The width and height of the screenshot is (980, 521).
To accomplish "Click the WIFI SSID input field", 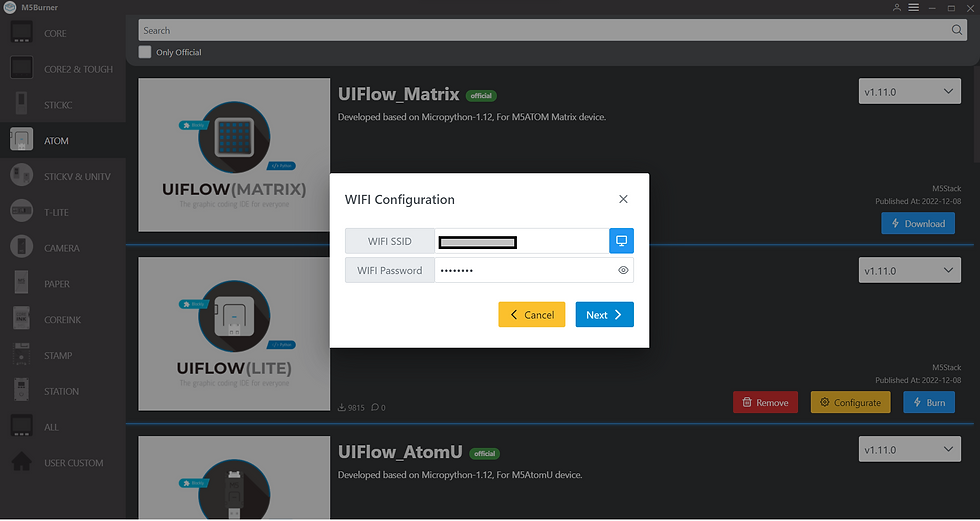I will pos(522,241).
